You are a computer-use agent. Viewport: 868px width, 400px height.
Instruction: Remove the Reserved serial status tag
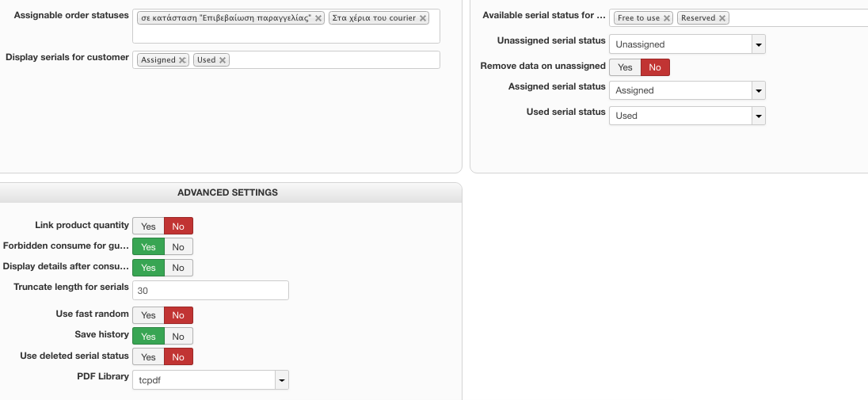(x=722, y=18)
